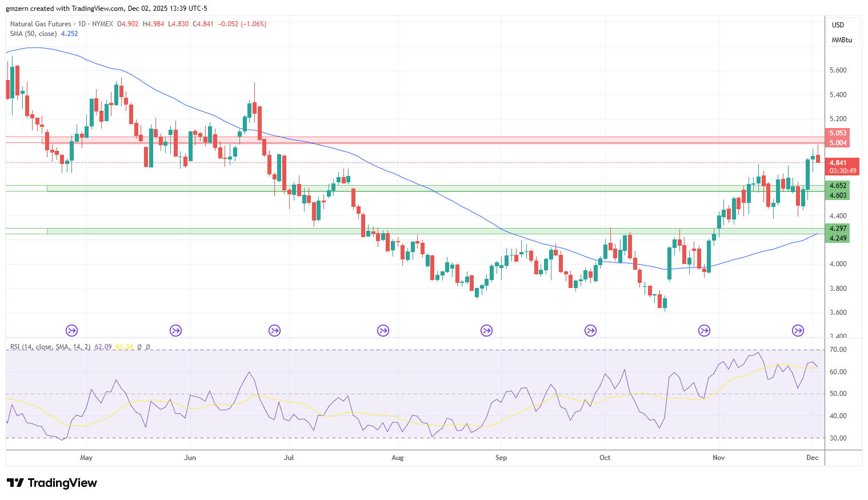This screenshot has height=500, width=868.
Task: Click the 4.603 support price label
Action: tap(838, 195)
